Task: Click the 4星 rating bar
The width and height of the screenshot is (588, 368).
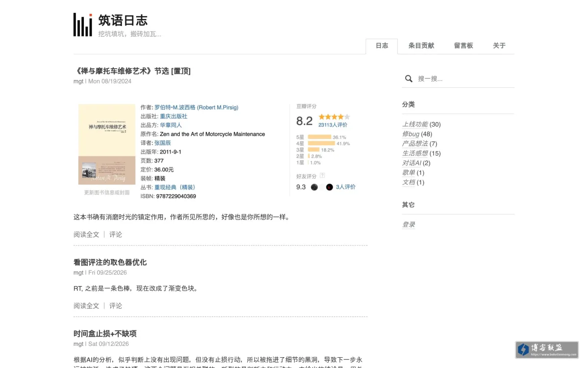Action: tap(321, 143)
